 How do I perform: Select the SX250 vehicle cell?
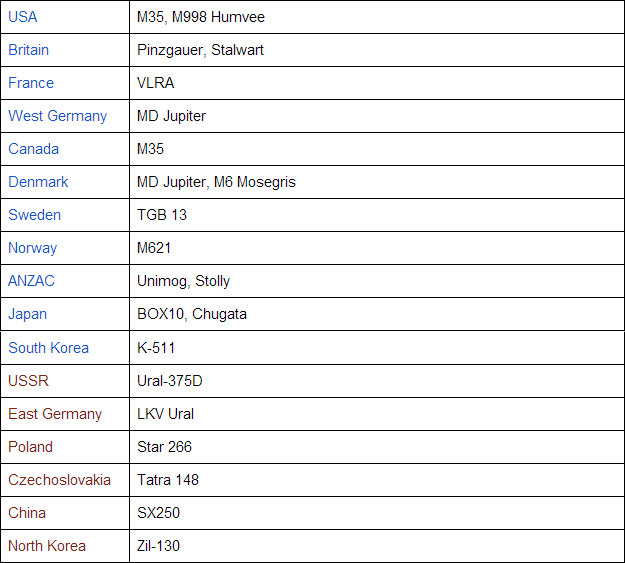[x=377, y=513]
